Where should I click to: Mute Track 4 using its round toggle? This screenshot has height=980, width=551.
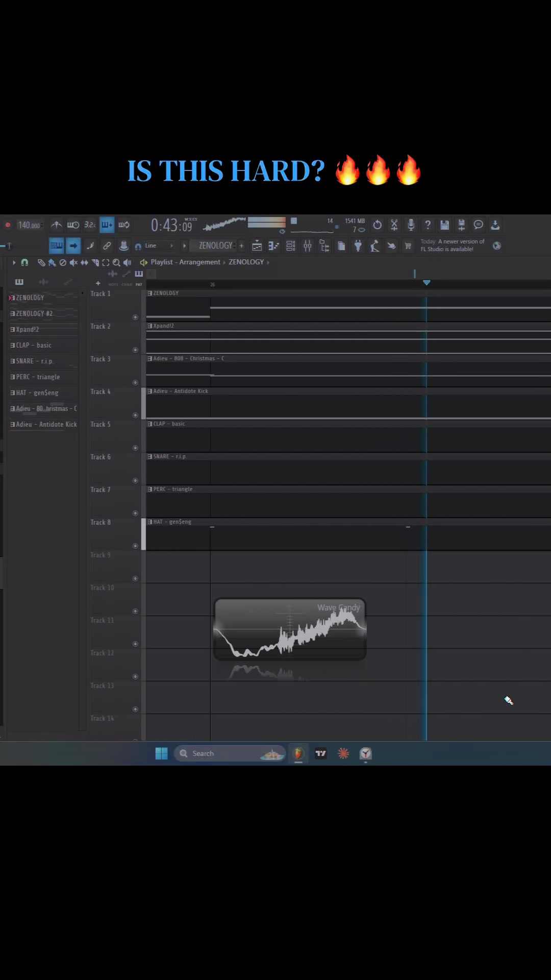tap(135, 415)
